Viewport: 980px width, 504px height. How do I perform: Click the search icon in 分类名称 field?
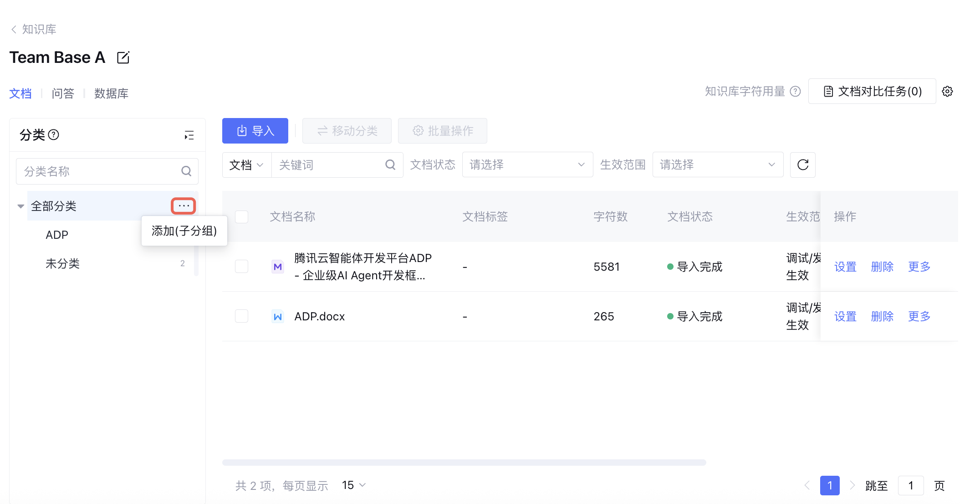click(x=186, y=171)
